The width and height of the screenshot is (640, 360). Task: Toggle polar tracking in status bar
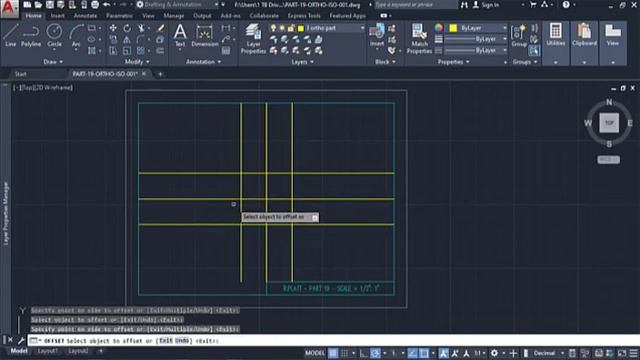pos(375,353)
